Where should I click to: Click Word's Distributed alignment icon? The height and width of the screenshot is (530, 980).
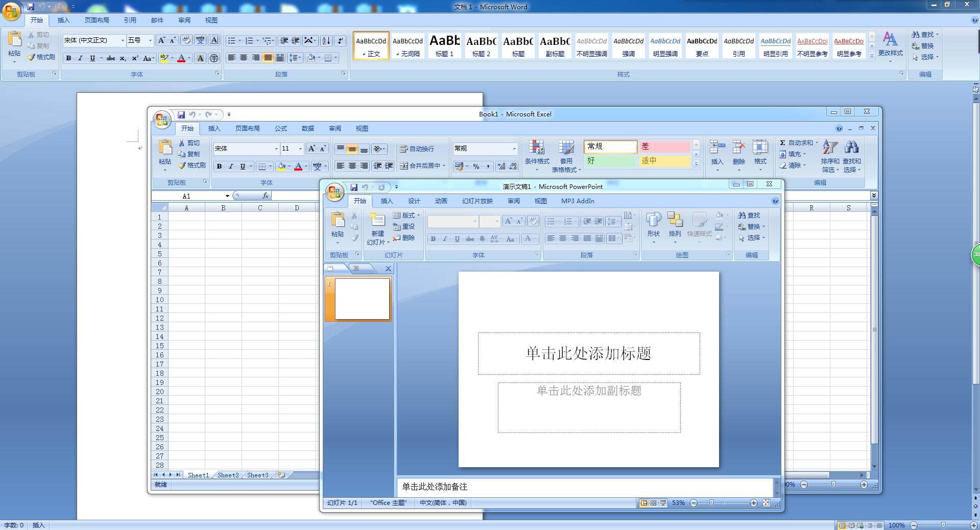coord(280,58)
